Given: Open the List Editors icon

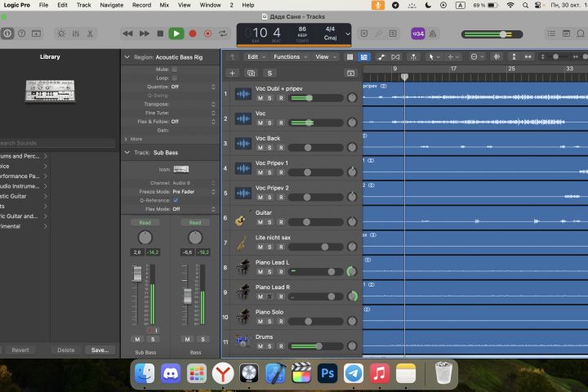Looking at the screenshot, I should [x=551, y=33].
